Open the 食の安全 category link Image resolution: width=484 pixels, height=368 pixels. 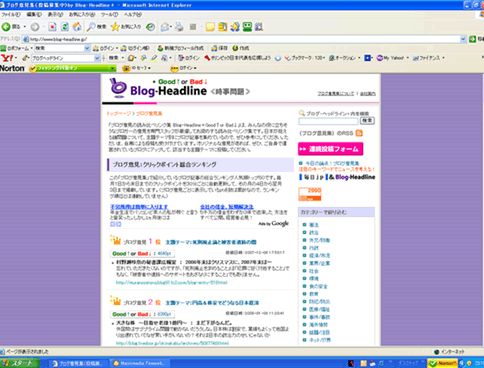pos(318,286)
